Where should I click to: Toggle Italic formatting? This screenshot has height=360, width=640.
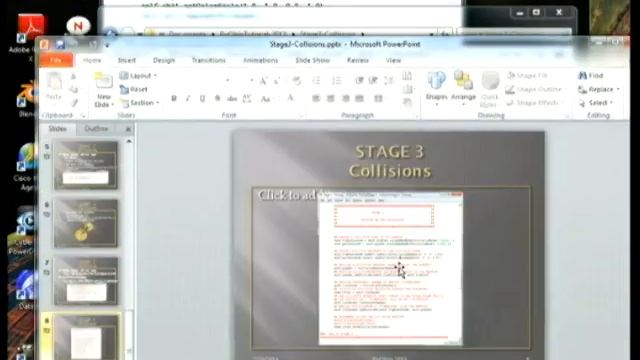click(188, 98)
